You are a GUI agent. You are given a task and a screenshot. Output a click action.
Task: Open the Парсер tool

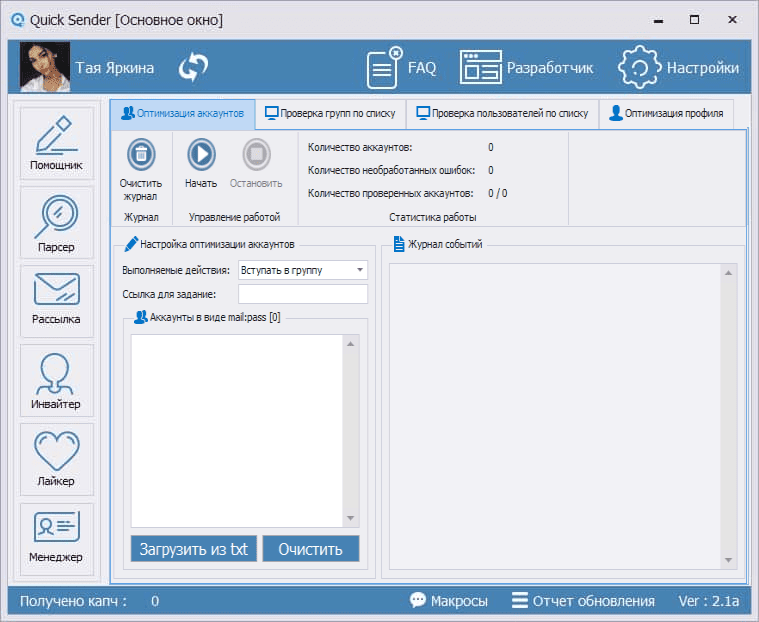click(56, 223)
